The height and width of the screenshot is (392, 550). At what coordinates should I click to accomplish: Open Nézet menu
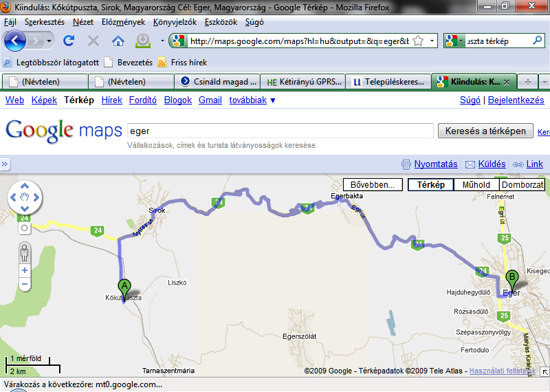click(x=83, y=22)
